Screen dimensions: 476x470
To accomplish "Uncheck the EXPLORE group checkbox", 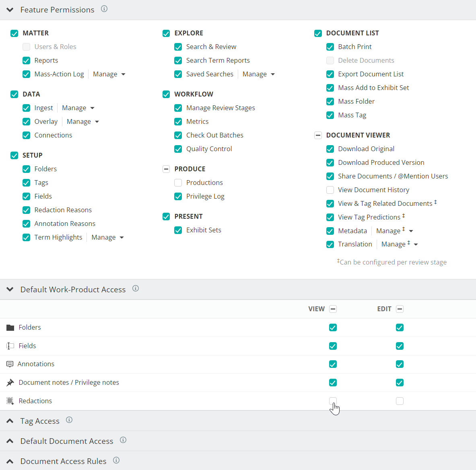I will [166, 33].
